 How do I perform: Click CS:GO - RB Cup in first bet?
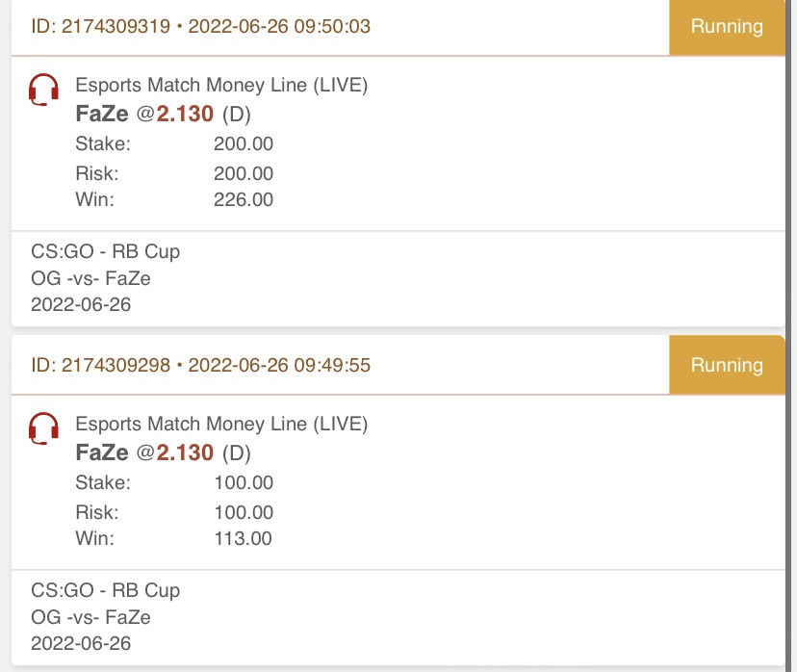105,251
